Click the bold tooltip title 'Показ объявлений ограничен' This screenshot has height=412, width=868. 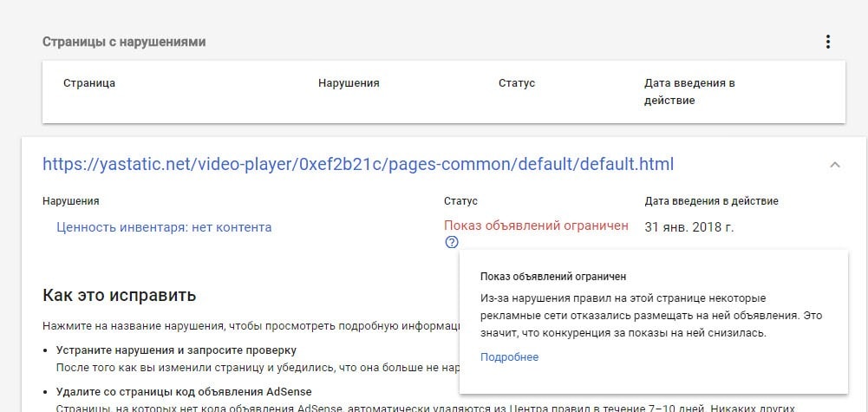click(x=553, y=277)
